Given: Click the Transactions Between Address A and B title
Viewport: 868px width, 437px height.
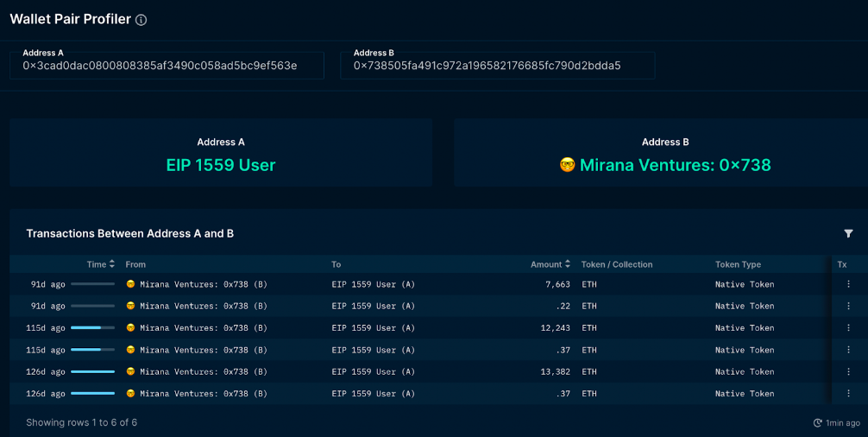Looking at the screenshot, I should coord(129,234).
